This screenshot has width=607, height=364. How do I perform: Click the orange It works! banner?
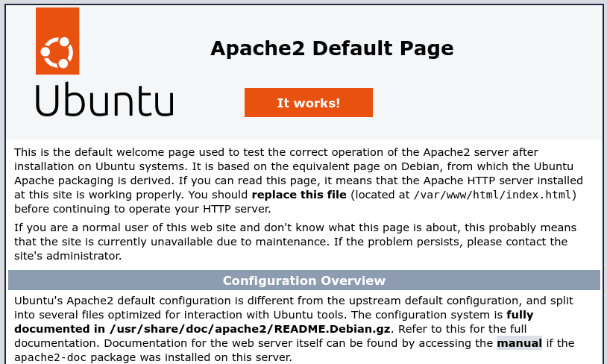pyautogui.click(x=309, y=103)
